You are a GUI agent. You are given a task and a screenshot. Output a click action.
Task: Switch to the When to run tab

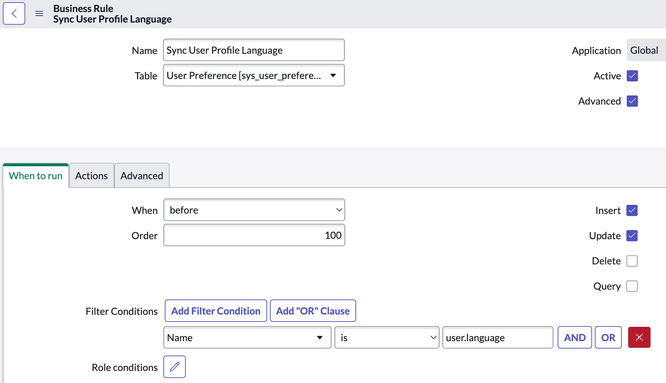(36, 176)
